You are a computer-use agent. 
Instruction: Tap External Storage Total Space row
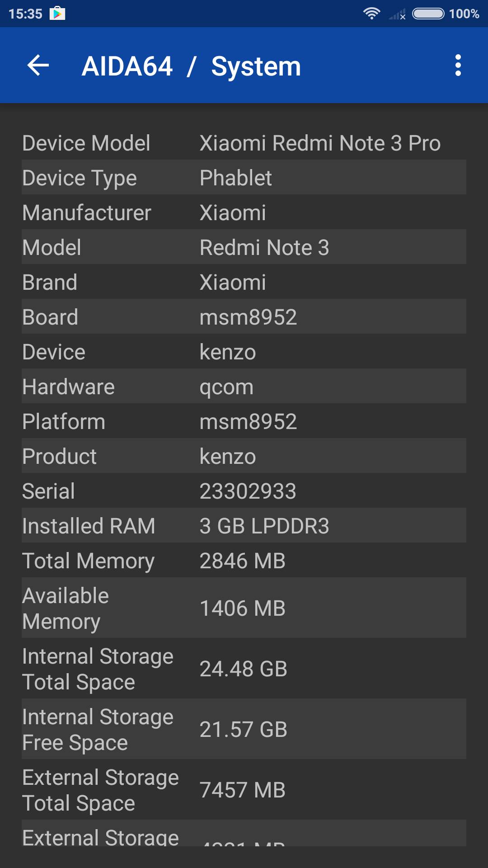point(244,790)
